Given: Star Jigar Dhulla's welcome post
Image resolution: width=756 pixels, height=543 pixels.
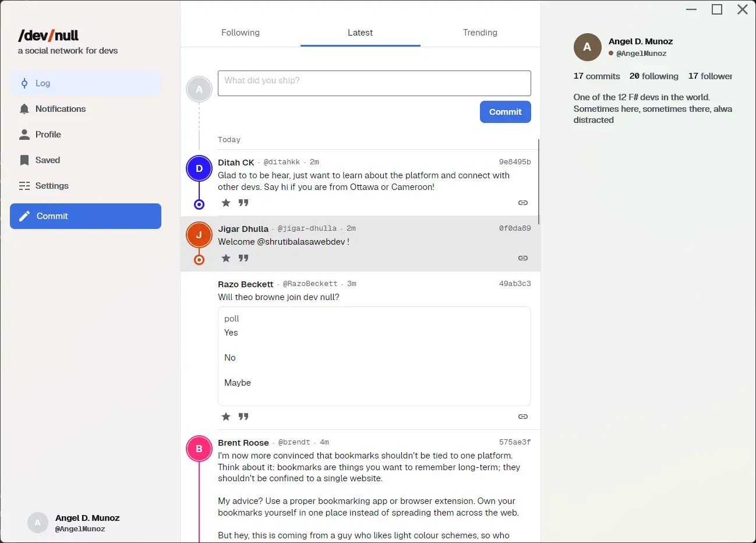Looking at the screenshot, I should pos(226,258).
